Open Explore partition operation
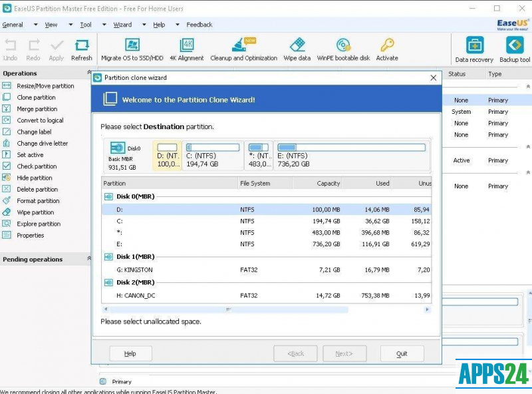The height and width of the screenshot is (394, 532). pos(39,224)
